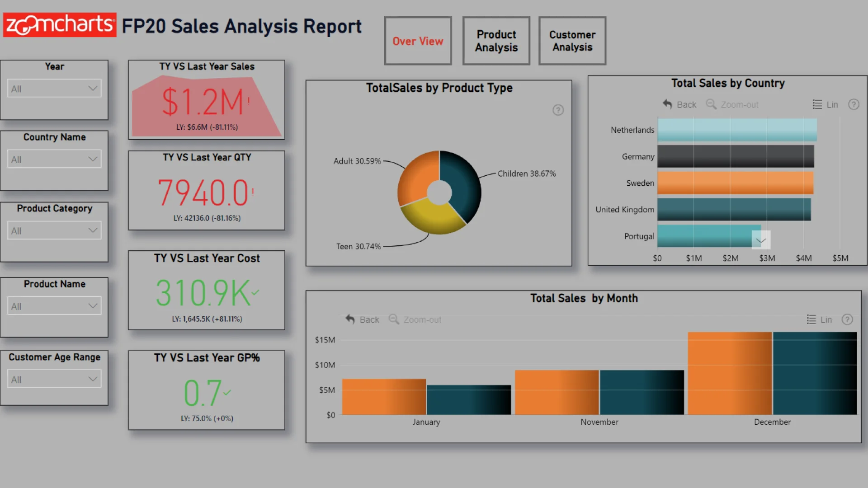Viewport: 868px width, 488px height.
Task: Expand the Product Category slicer dropdown
Action: 54,230
